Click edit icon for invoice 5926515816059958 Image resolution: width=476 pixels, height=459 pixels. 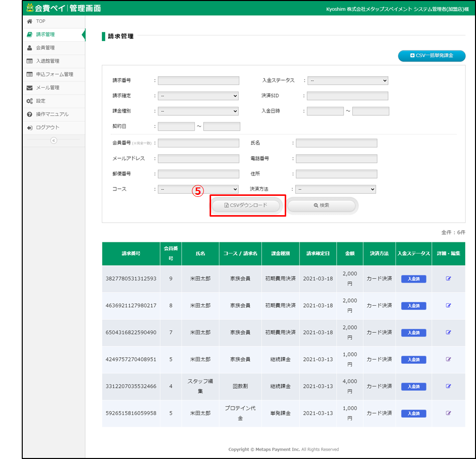[448, 413]
